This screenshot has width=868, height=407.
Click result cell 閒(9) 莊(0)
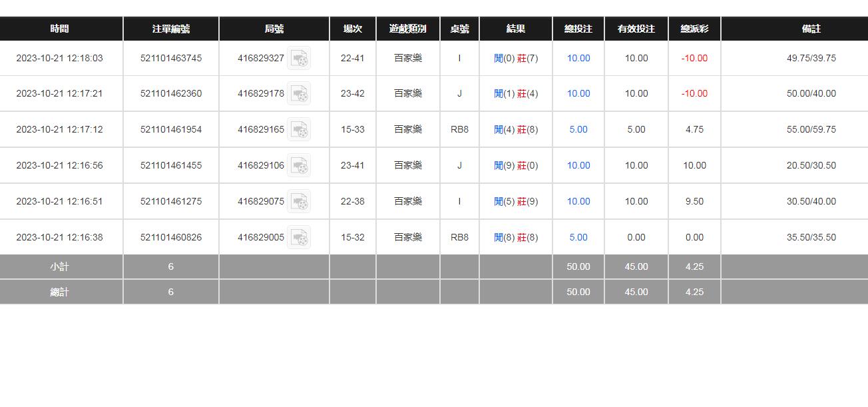[516, 166]
